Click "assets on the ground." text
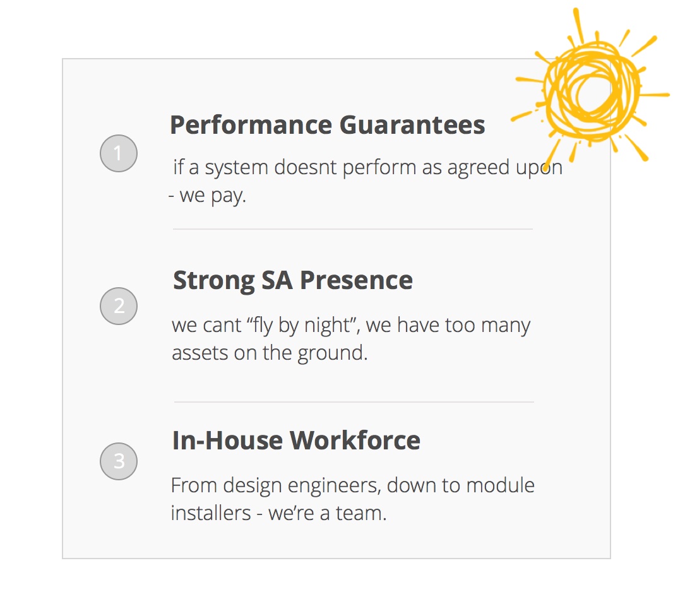Viewport: 673px width, 616px height. pyautogui.click(x=270, y=353)
